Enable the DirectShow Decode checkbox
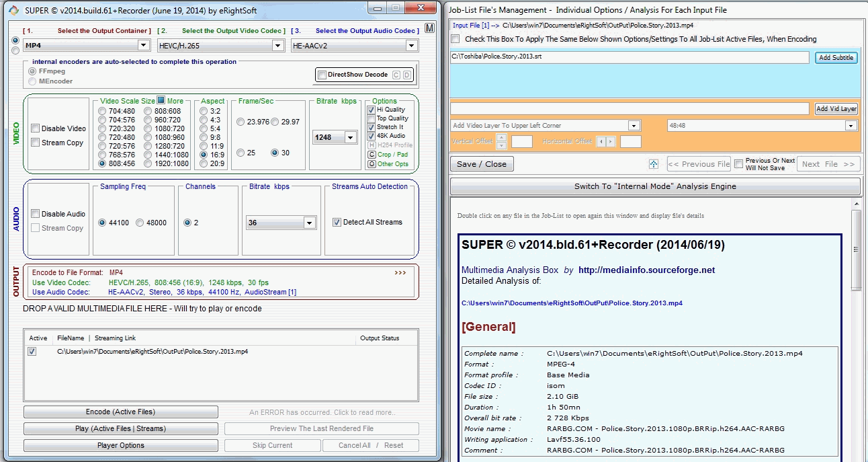 click(x=322, y=75)
